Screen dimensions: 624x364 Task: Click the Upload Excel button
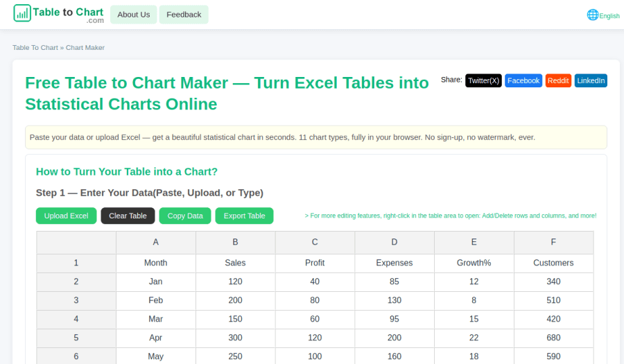[66, 216]
